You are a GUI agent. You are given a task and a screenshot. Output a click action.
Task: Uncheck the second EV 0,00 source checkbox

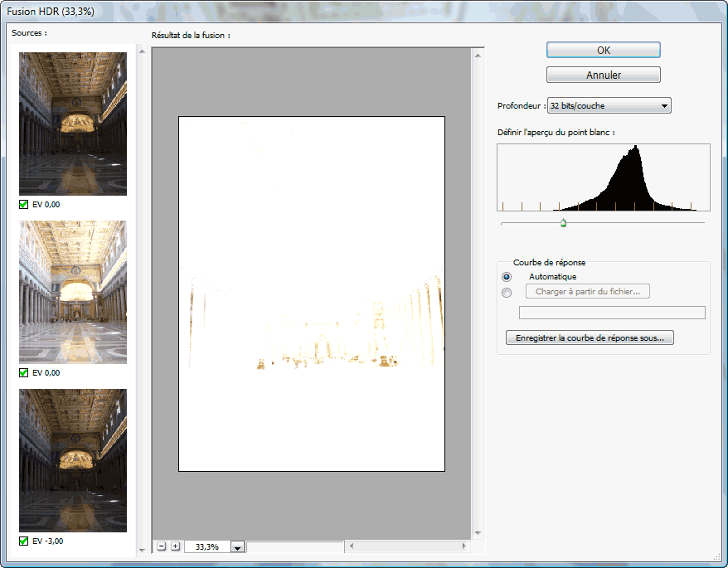(x=24, y=372)
